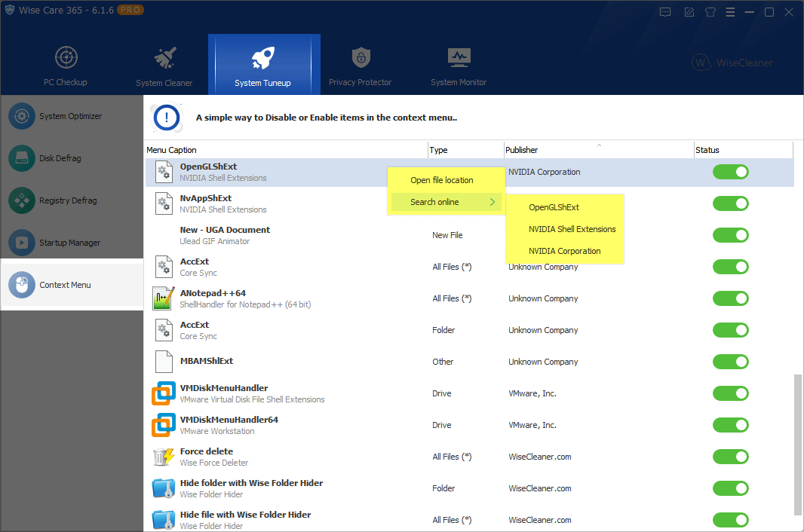Open Startup Manager from sidebar
The width and height of the screenshot is (804, 532).
point(72,243)
